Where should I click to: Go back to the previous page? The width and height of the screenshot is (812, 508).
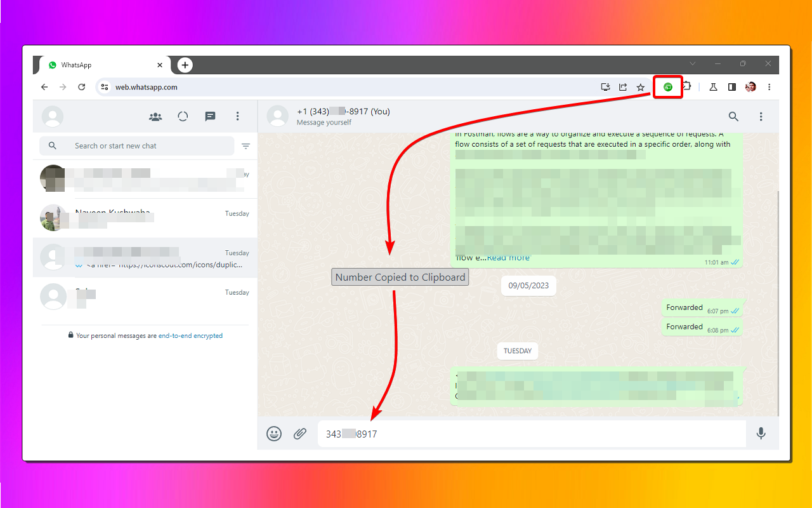44,87
